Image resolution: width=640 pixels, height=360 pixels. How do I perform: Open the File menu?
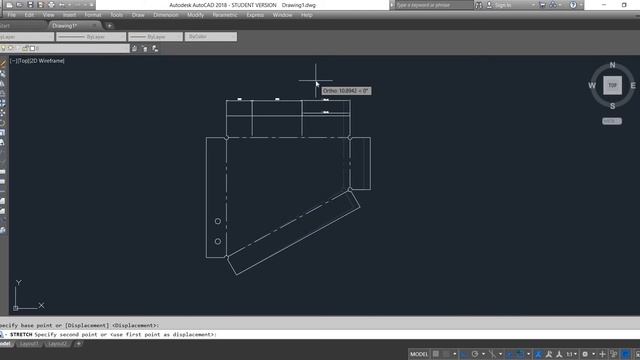click(11, 15)
